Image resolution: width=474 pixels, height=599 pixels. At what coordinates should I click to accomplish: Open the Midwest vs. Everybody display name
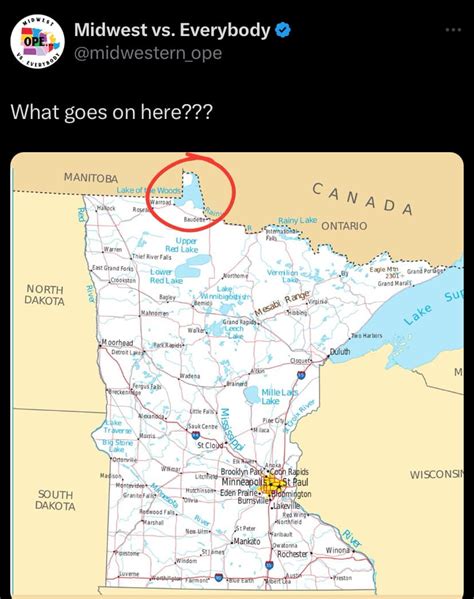tap(172, 30)
